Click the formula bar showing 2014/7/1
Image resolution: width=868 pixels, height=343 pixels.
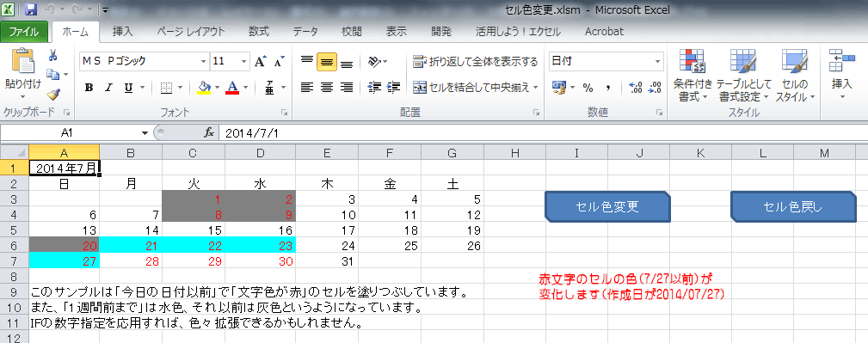click(x=543, y=132)
